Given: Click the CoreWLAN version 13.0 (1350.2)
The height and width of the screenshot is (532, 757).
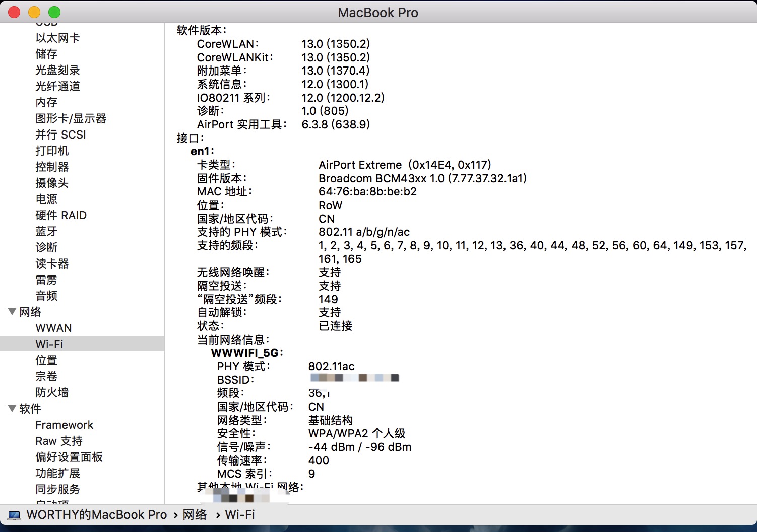Looking at the screenshot, I should click(336, 44).
